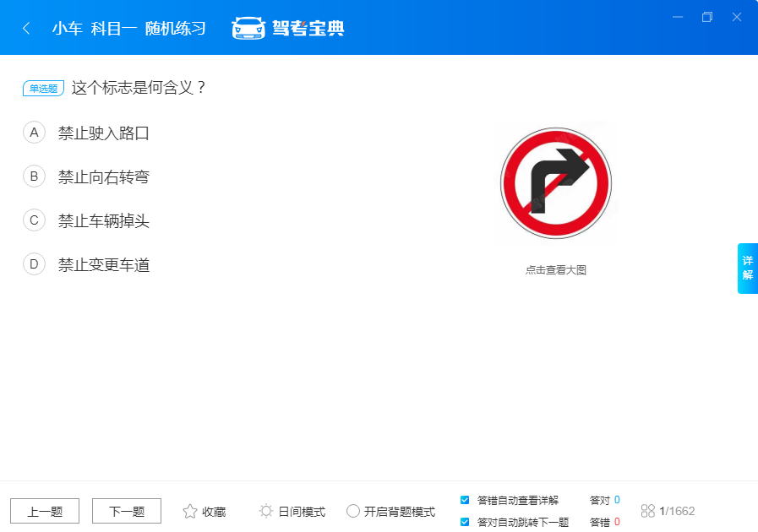The height and width of the screenshot is (532, 758).
Task: Switch display with the 日间模式 sun icon
Action: pyautogui.click(x=265, y=510)
